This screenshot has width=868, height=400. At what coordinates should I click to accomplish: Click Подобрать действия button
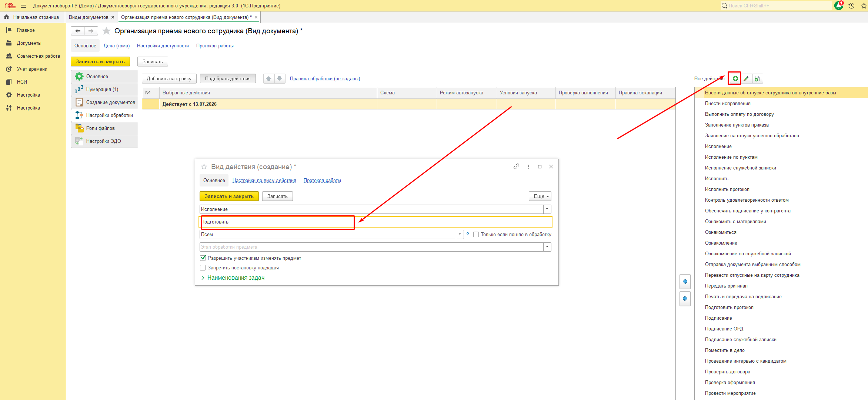coord(228,78)
